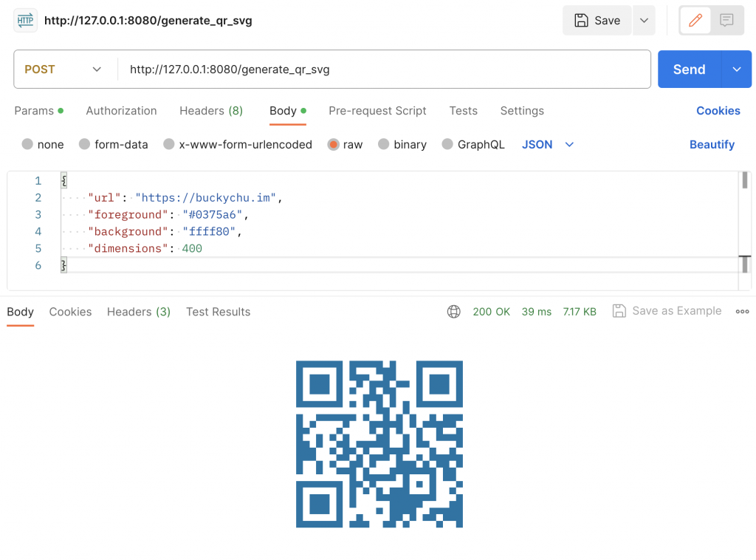Open the Pre-request Script tab
756x560 pixels.
pos(377,111)
